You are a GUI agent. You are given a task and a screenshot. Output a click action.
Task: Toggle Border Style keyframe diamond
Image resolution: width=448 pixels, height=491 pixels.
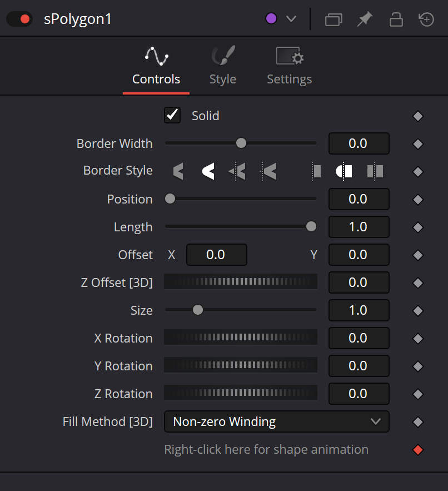tap(418, 172)
